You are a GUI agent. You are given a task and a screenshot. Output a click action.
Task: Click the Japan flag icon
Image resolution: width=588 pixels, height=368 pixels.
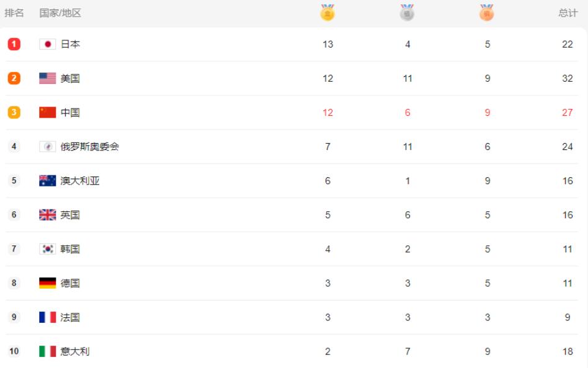(x=48, y=44)
